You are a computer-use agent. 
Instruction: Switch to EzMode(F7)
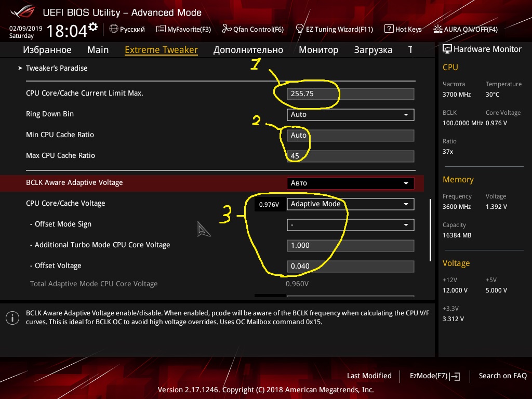[x=435, y=376]
